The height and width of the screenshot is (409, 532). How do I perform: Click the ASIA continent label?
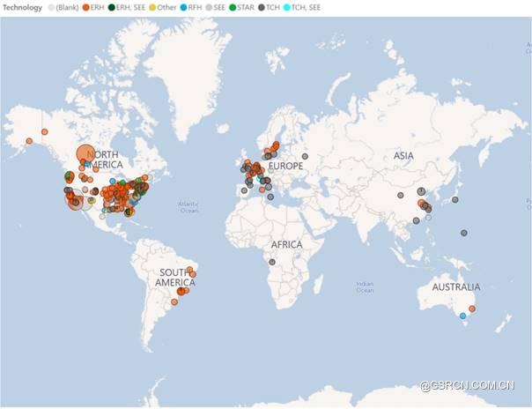(x=403, y=156)
